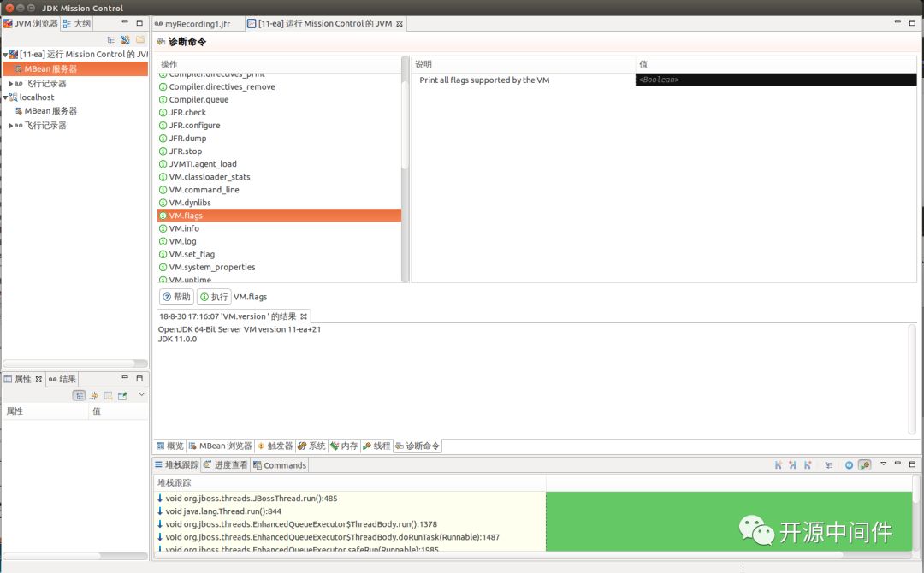Expand 飞行记录器 under the [11-ea] JVM
Image resolution: width=924 pixels, height=573 pixels.
coord(10,84)
